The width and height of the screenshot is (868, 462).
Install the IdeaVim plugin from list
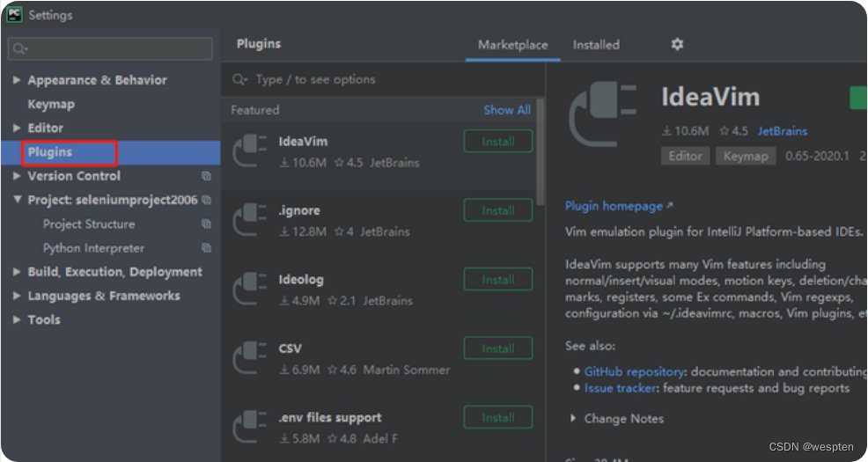[498, 141]
